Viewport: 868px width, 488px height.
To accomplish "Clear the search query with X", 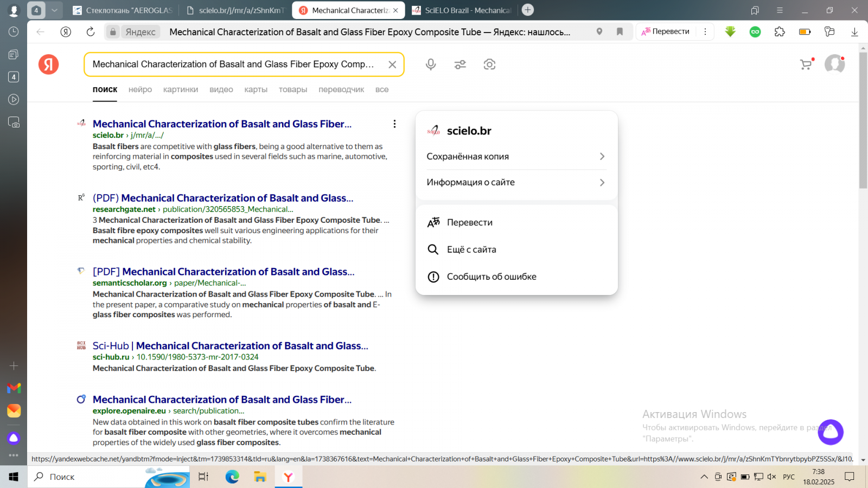I will [392, 65].
